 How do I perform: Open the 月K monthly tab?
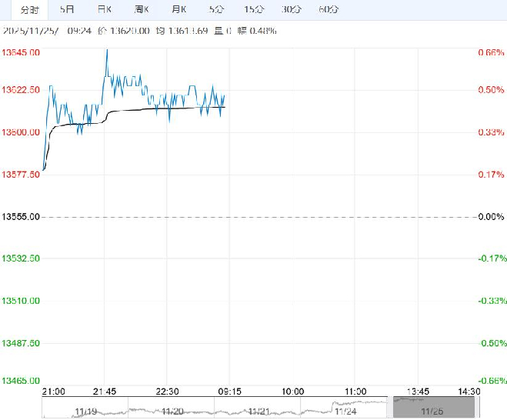178,10
